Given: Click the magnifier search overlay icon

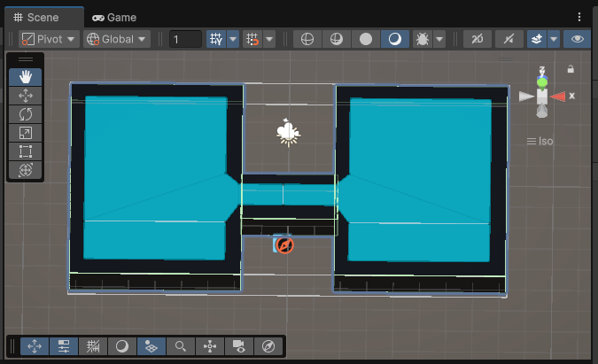Looking at the screenshot, I should pyautogui.click(x=180, y=346).
